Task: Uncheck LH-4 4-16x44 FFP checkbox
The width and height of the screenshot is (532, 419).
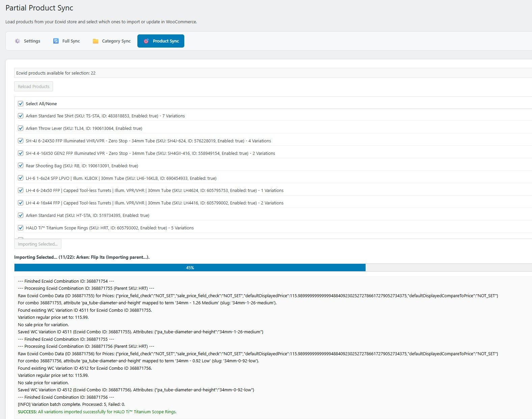Action: coord(21,203)
